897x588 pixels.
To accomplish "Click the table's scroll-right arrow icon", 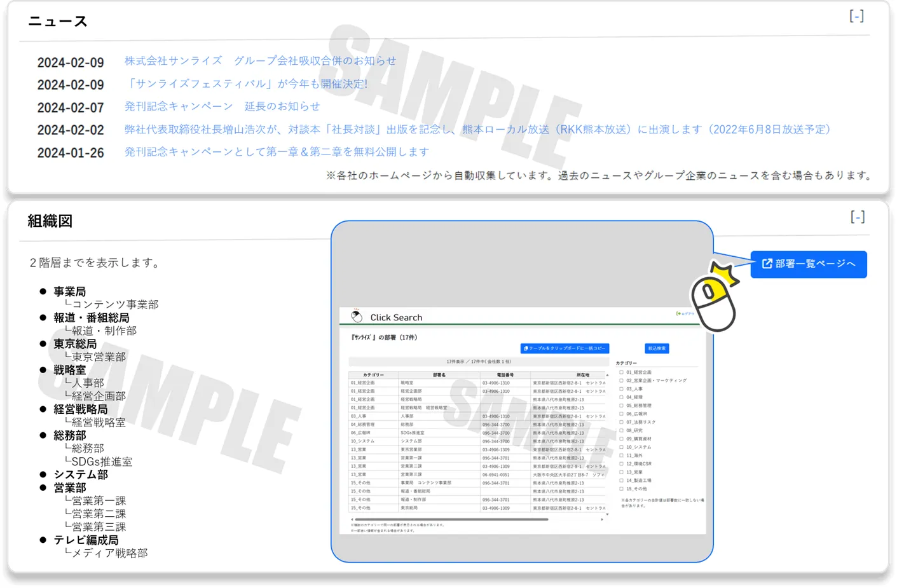I will (x=602, y=519).
